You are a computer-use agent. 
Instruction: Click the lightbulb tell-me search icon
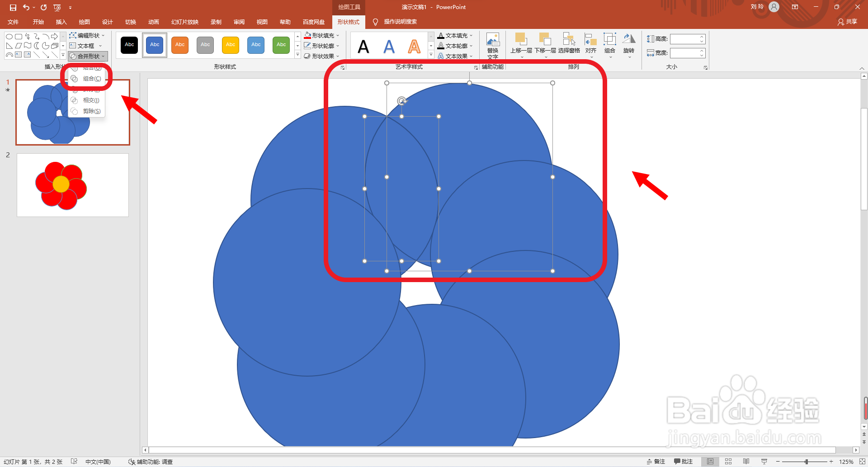pyautogui.click(x=375, y=22)
